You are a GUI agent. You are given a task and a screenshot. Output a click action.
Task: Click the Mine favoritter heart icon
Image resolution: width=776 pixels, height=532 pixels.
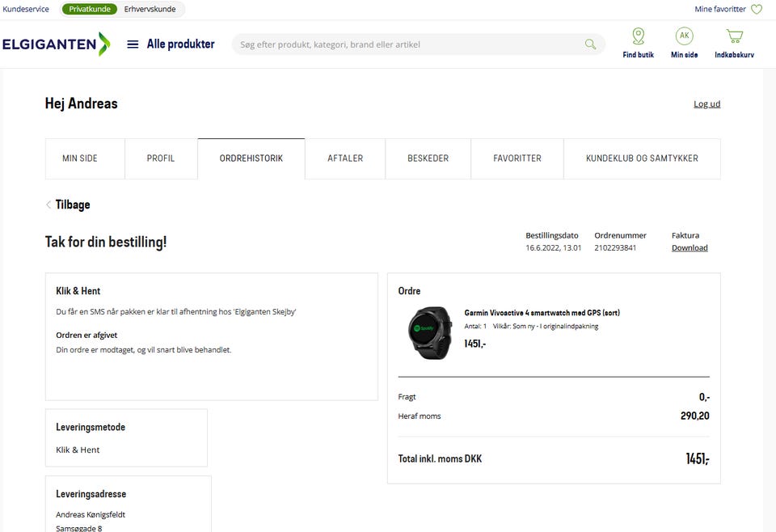[757, 9]
